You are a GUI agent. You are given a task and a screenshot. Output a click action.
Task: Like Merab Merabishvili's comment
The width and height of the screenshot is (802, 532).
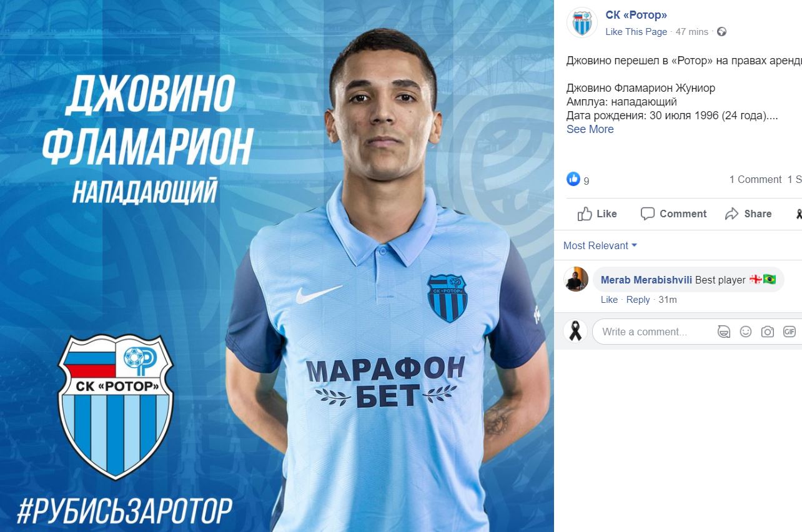point(609,300)
